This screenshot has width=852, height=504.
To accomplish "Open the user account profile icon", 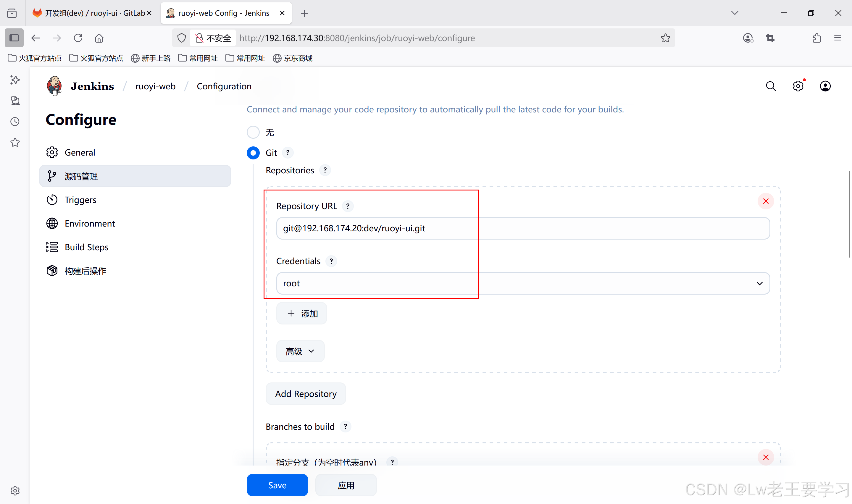I will click(825, 86).
